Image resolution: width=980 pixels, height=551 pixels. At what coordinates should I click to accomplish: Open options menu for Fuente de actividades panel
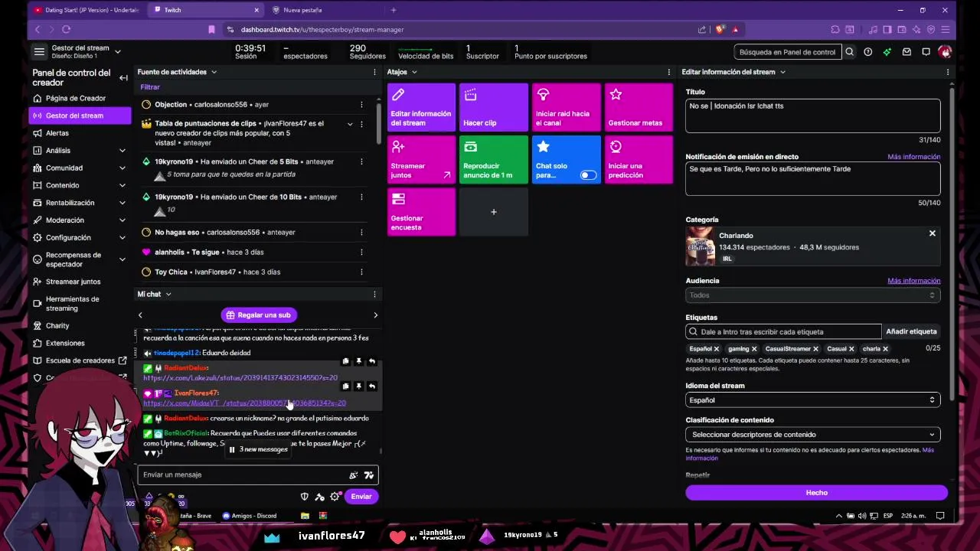pos(374,72)
